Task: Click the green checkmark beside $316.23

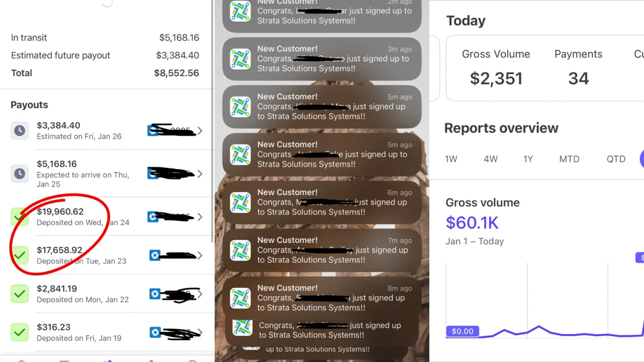Action: pos(20,333)
